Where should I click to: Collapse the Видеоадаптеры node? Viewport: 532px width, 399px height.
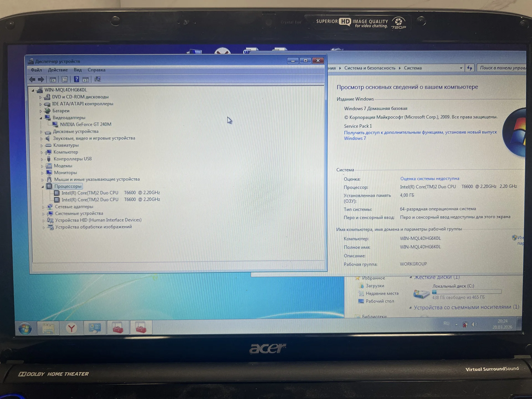41,118
